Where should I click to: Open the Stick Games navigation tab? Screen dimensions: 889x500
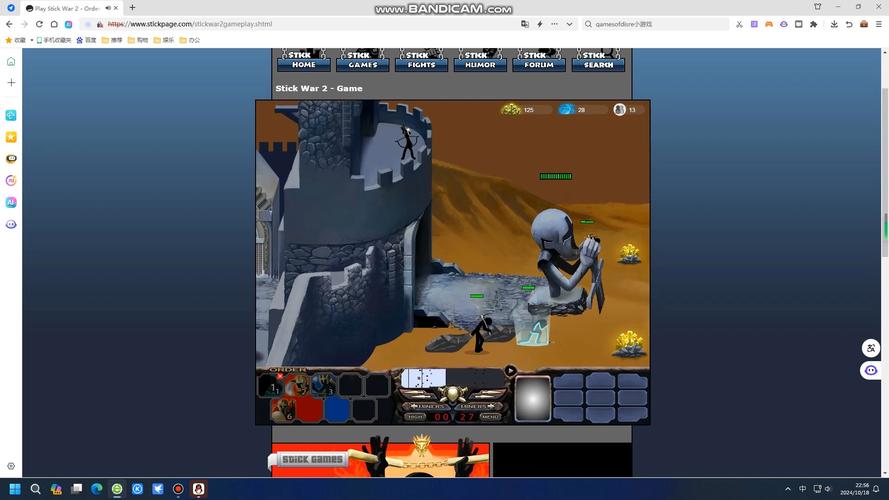pyautogui.click(x=363, y=61)
